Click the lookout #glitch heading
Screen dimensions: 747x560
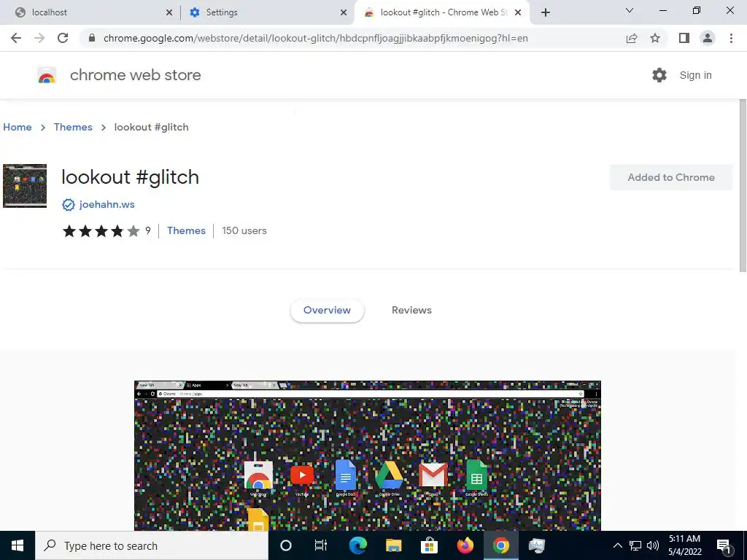[x=130, y=177]
